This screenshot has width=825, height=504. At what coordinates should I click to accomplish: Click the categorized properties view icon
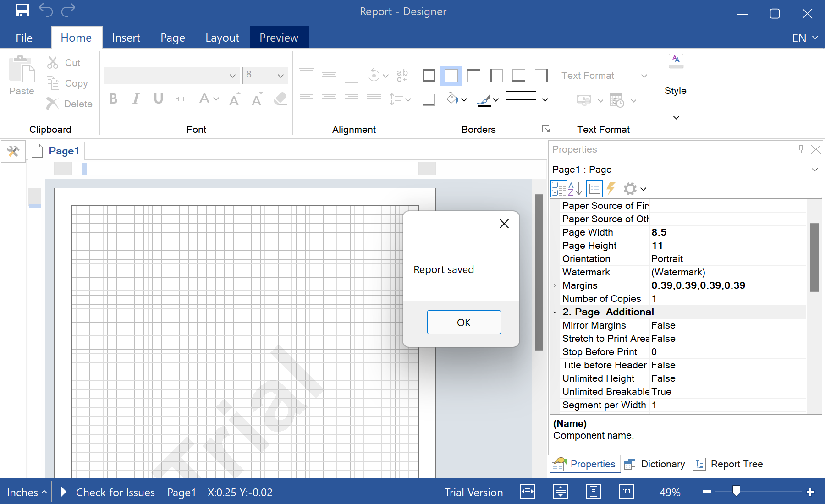(558, 189)
